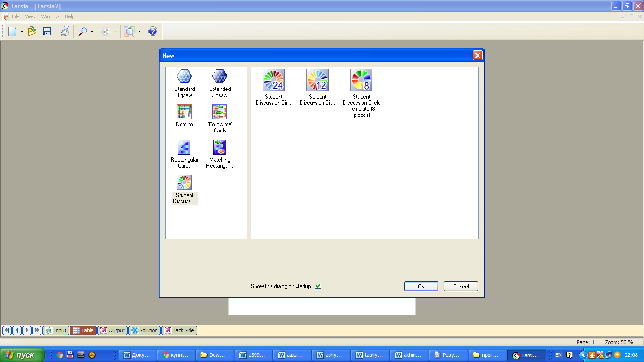644x362 pixels.
Task: Select the Matching Rectangular cards icon
Action: pyautogui.click(x=220, y=147)
